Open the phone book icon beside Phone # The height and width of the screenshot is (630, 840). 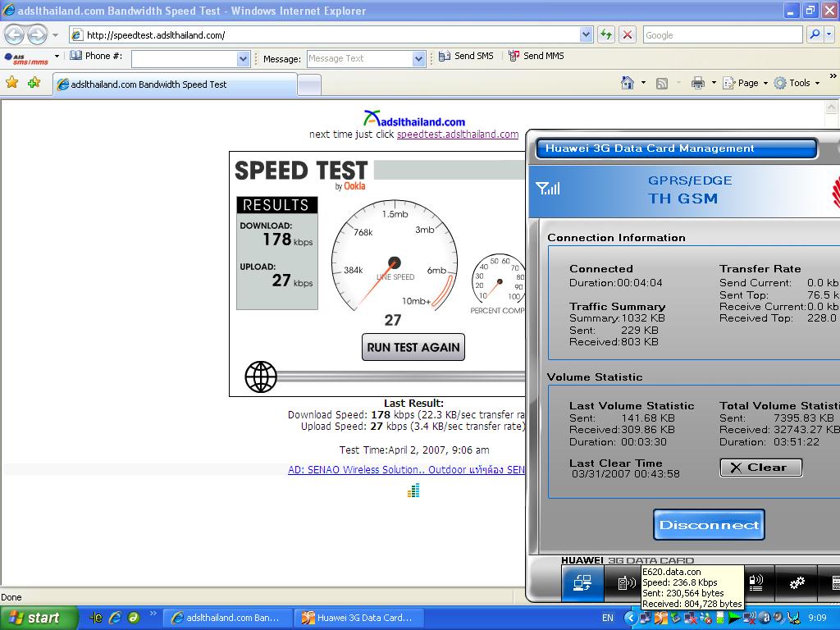(76, 56)
